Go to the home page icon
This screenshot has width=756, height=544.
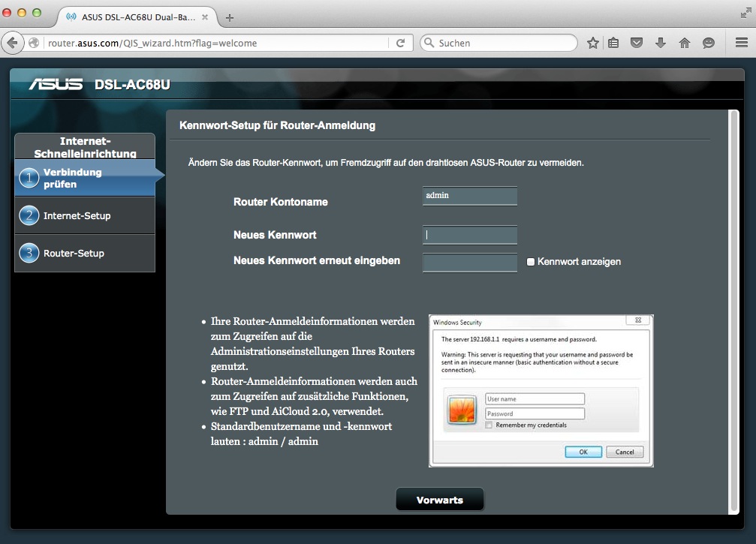point(685,43)
